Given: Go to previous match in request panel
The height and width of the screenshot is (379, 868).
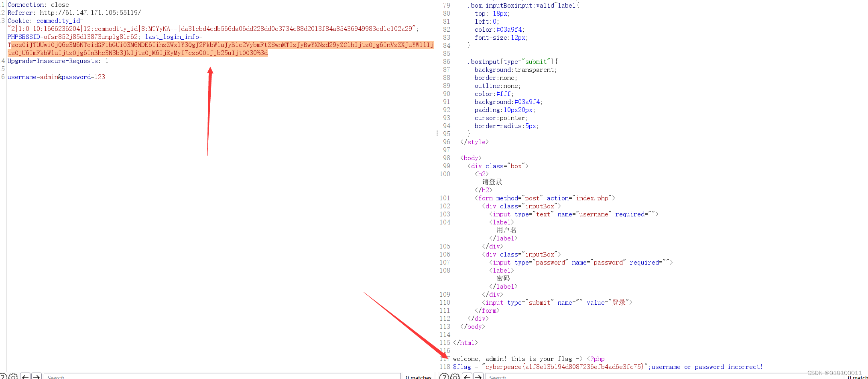Looking at the screenshot, I should coord(25,377).
